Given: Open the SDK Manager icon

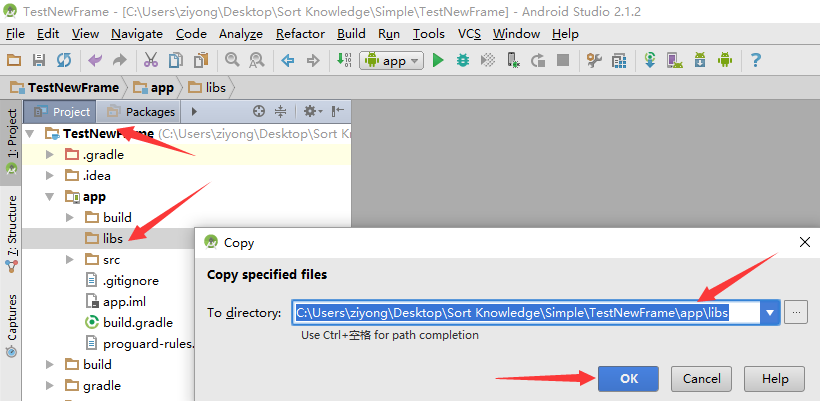Looking at the screenshot, I should 700,61.
